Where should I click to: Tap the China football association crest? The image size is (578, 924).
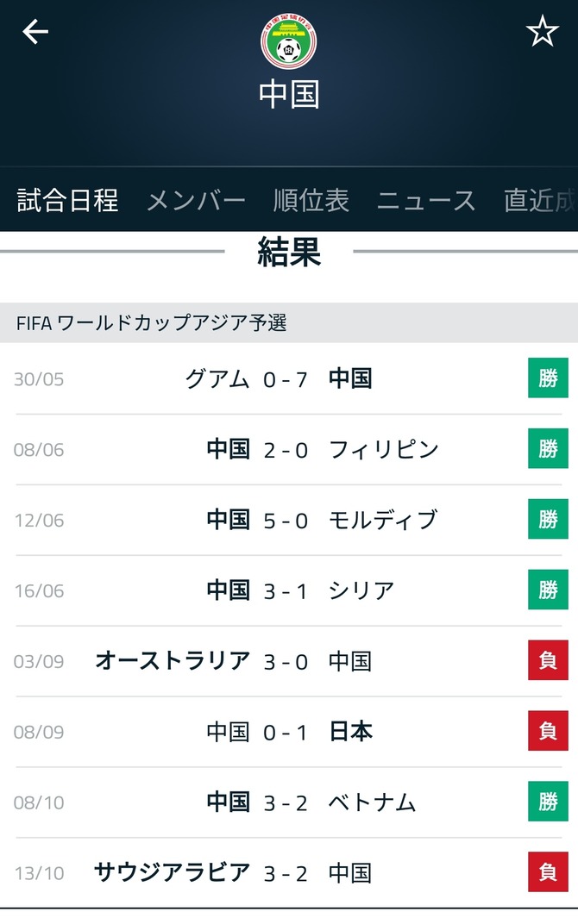click(289, 41)
